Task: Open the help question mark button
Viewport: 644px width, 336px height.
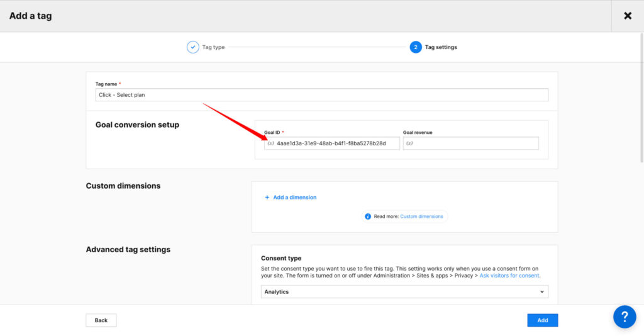Action: pyautogui.click(x=624, y=316)
